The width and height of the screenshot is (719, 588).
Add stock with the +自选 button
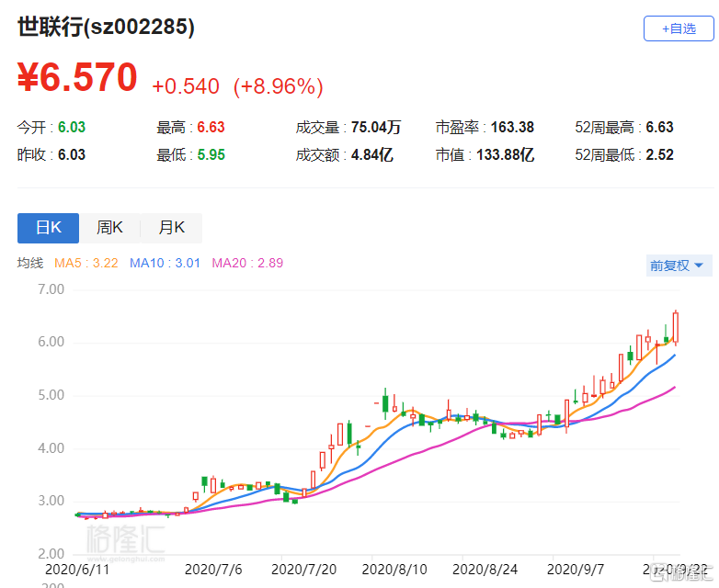[679, 28]
